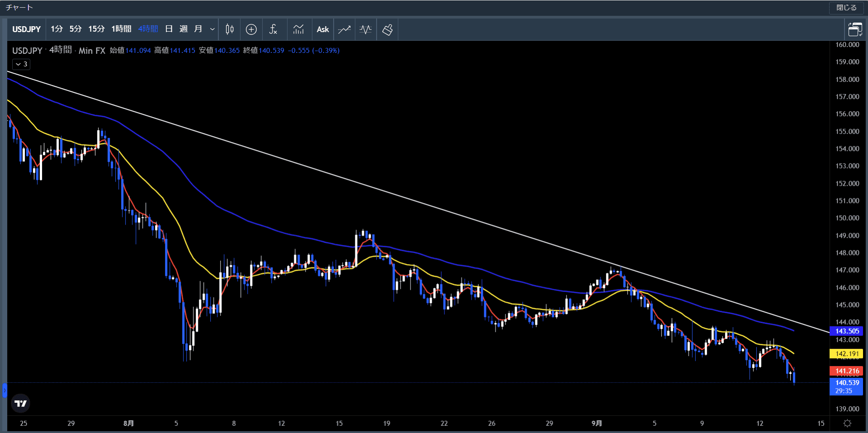This screenshot has height=433, width=868.
Task: Open chart settings gear at bottom right
Action: coord(847,424)
